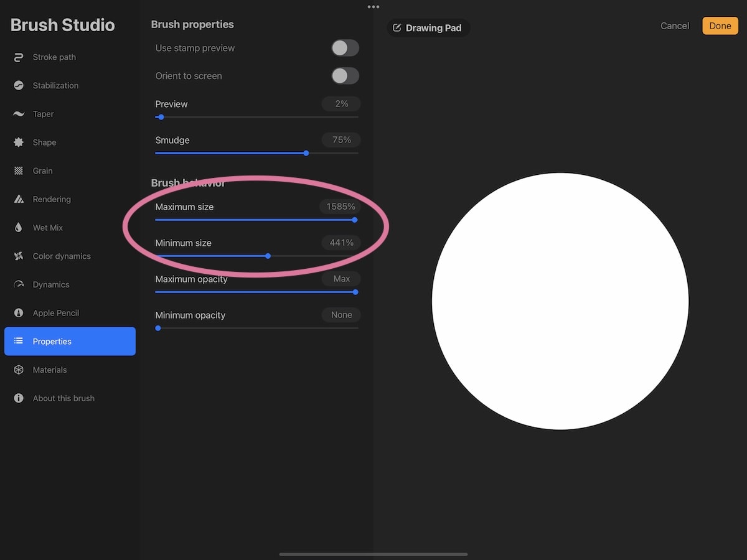
Task: Select the Stabilization icon in sidebar
Action: [19, 86]
